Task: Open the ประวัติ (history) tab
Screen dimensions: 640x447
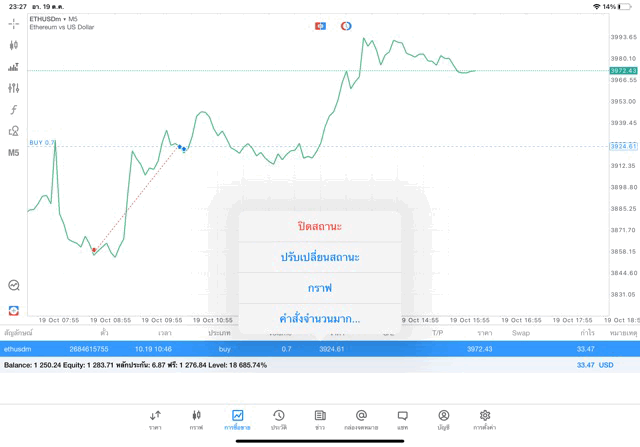Action: (278, 419)
